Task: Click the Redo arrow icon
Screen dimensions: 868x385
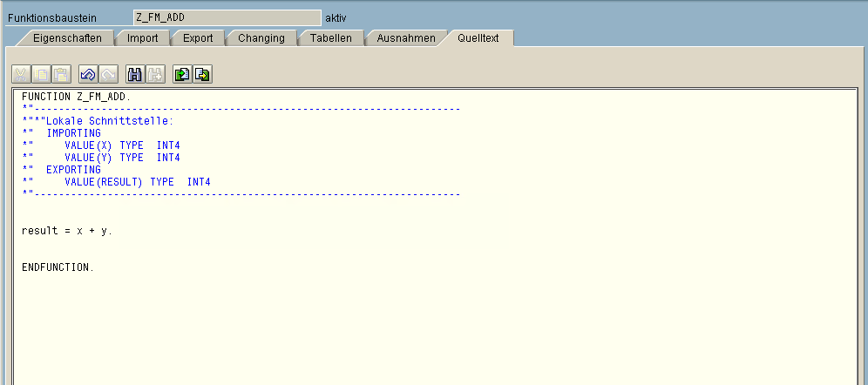Action: click(x=107, y=75)
